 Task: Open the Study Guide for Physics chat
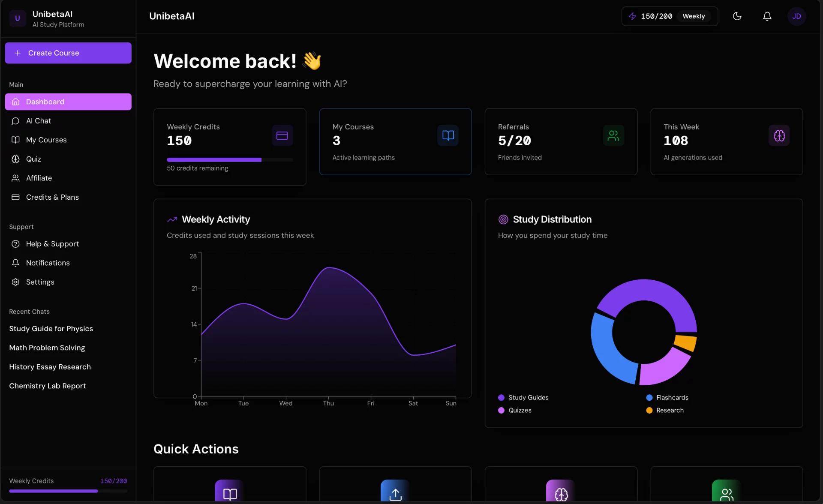click(51, 329)
